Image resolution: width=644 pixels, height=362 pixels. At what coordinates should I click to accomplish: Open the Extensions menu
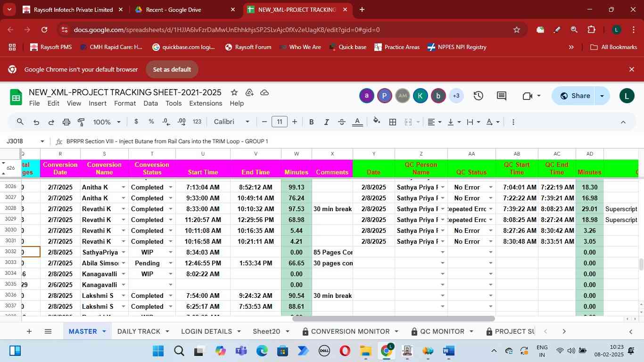tap(206, 103)
